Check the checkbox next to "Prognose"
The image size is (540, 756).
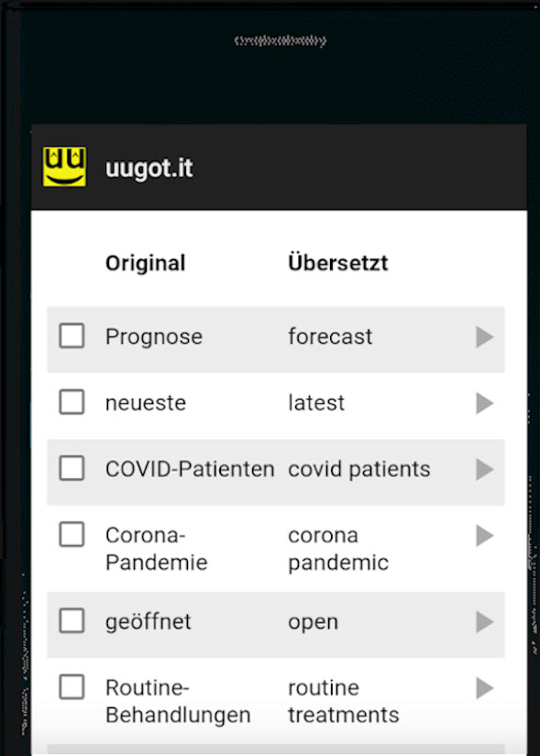click(72, 336)
